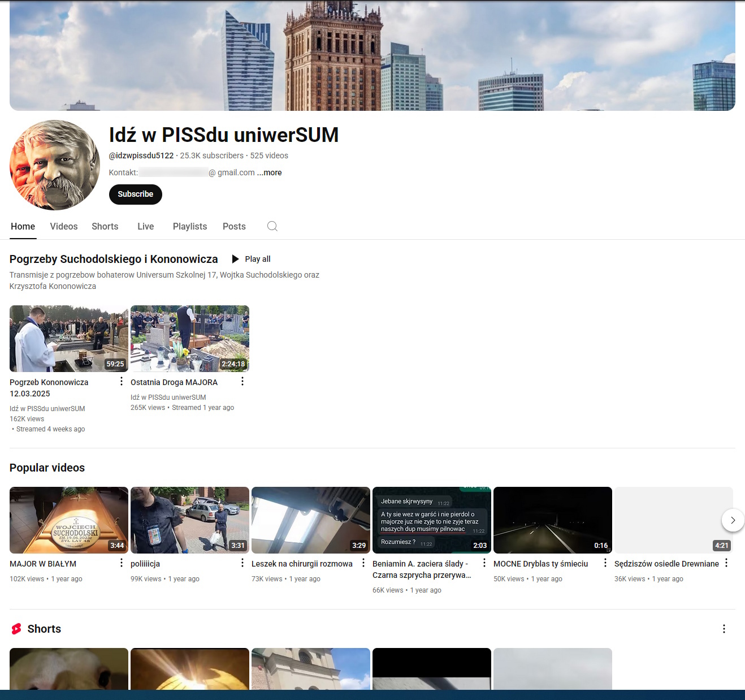Open three-dot menu for poliiiicja video
745x700 pixels.
click(242, 563)
